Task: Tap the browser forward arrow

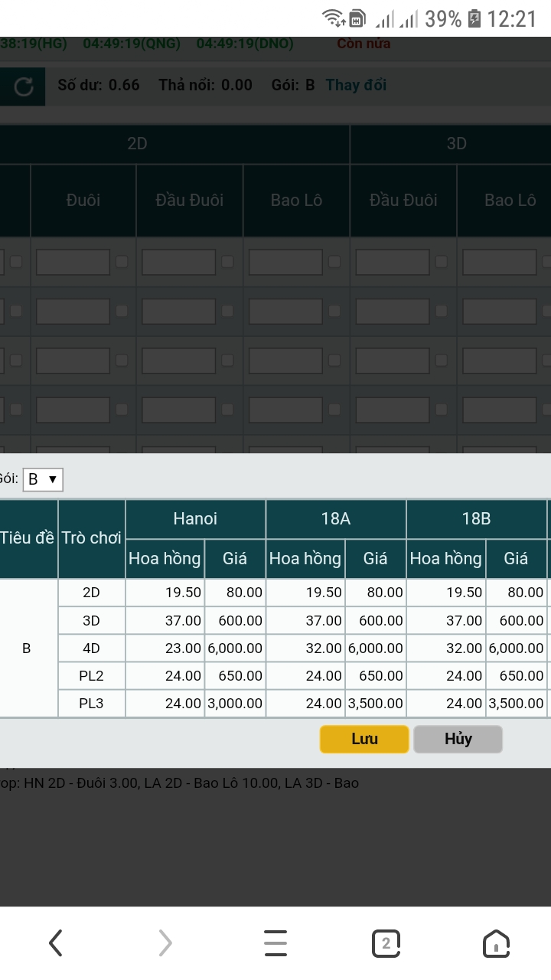Action: point(165,943)
